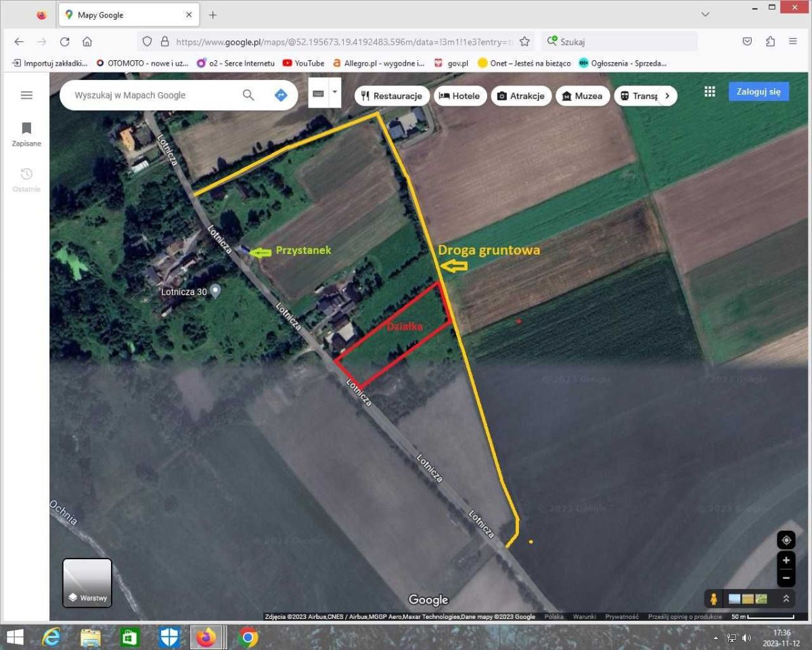Open the Windows Start menu

tap(14, 637)
